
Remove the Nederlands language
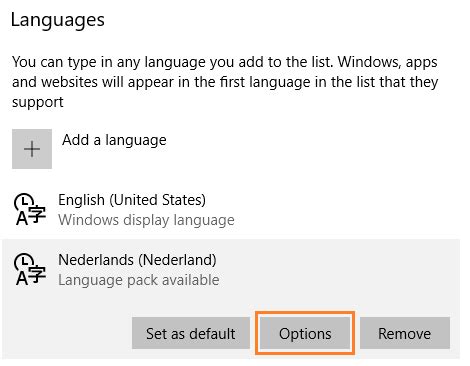(x=405, y=333)
